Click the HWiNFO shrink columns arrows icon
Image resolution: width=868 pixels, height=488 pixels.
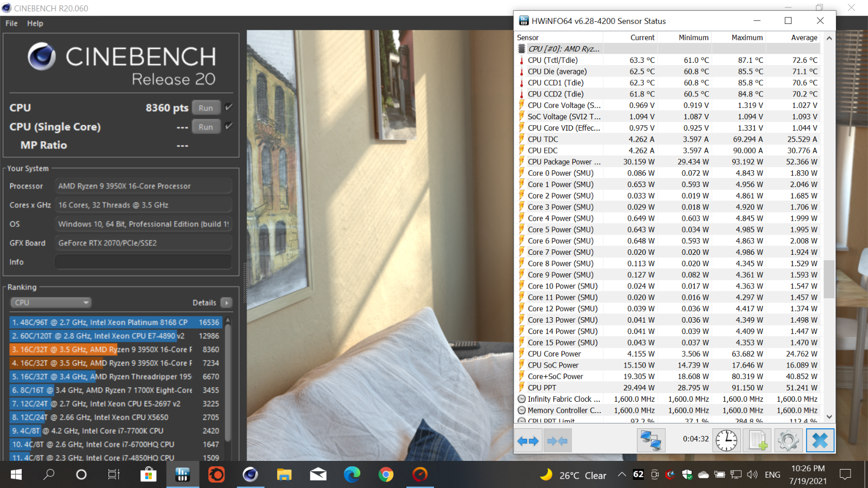[558, 441]
